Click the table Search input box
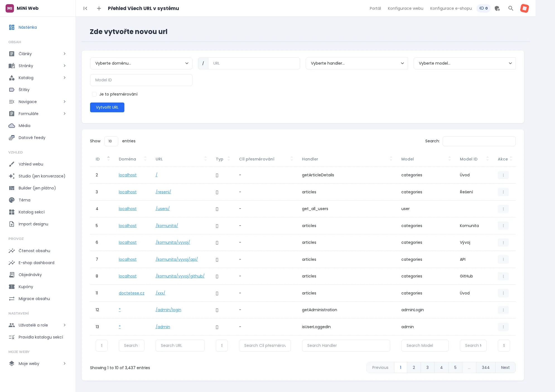This screenshot has width=555, height=392. (x=479, y=141)
